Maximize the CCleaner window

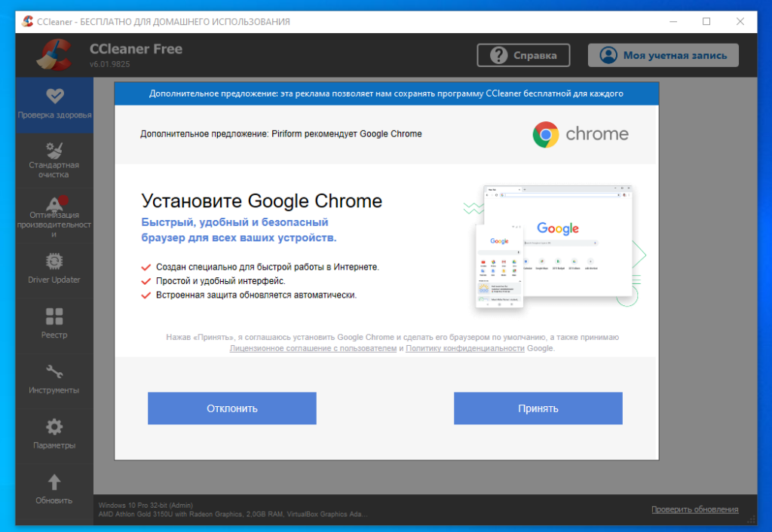(x=706, y=22)
